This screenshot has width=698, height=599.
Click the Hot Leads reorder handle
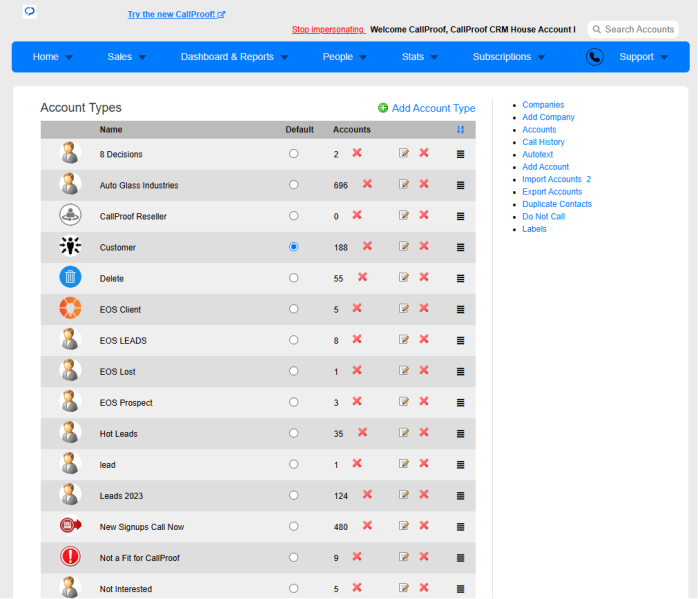[460, 434]
